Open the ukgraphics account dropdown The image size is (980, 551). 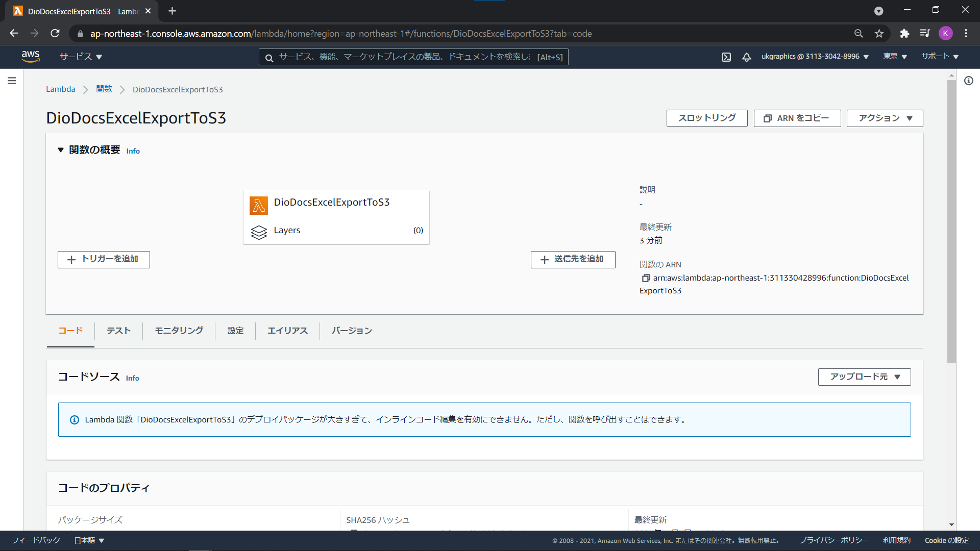coord(815,57)
